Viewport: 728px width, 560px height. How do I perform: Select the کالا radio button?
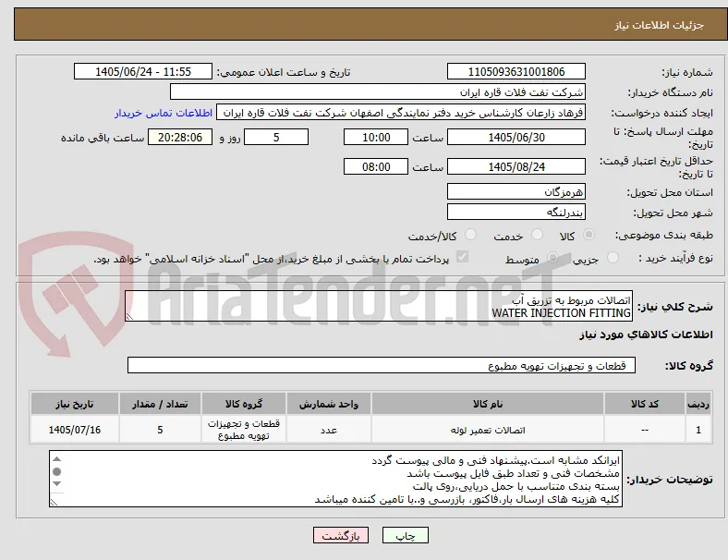[x=588, y=235]
